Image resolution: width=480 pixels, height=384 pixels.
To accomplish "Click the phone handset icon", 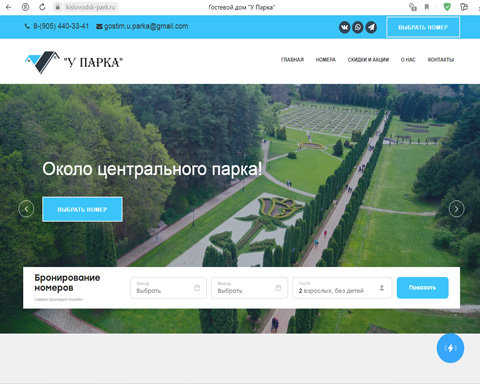I will tap(27, 26).
